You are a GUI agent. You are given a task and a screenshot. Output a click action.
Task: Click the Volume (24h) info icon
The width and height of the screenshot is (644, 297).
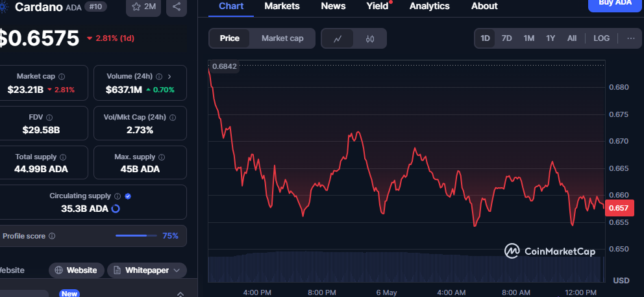coord(159,77)
